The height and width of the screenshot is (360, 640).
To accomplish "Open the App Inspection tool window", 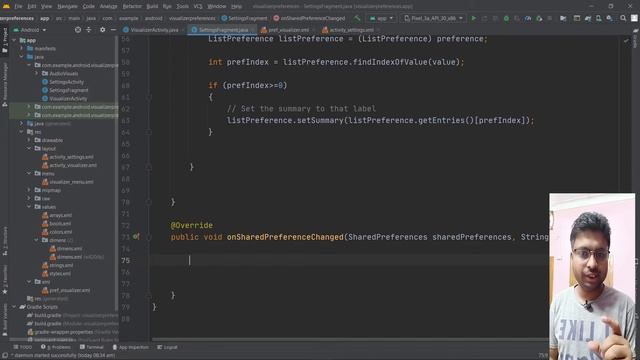I will (x=131, y=347).
